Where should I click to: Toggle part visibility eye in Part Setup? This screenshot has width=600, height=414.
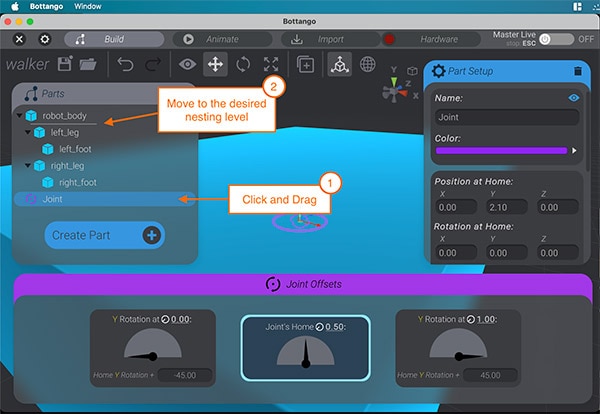[574, 98]
